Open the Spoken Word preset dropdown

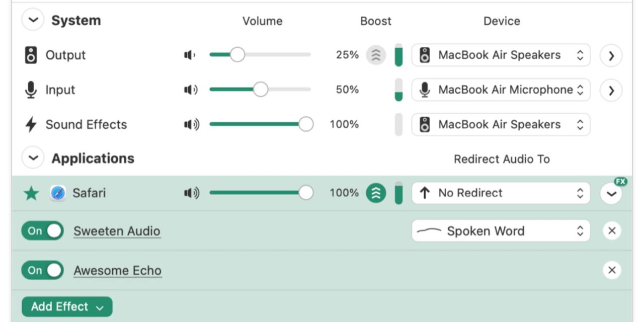(x=500, y=231)
